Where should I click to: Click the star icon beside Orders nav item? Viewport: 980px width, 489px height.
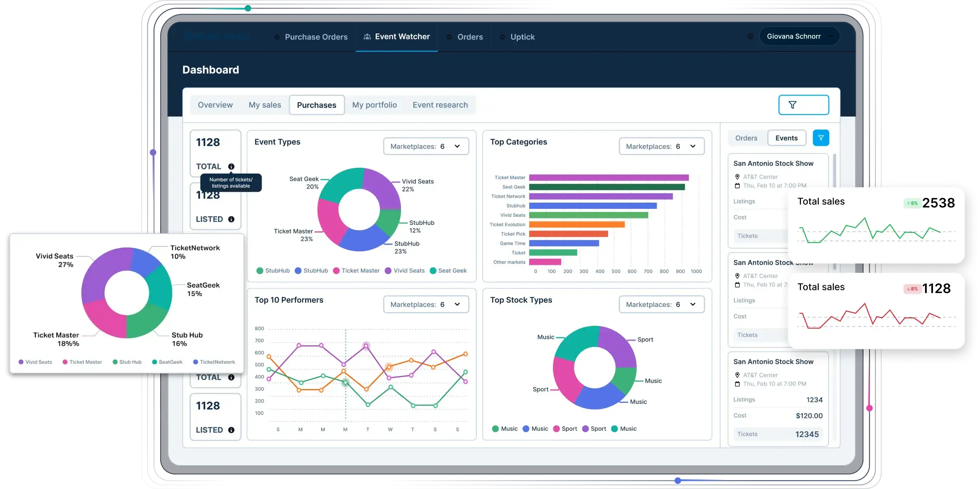pyautogui.click(x=449, y=37)
